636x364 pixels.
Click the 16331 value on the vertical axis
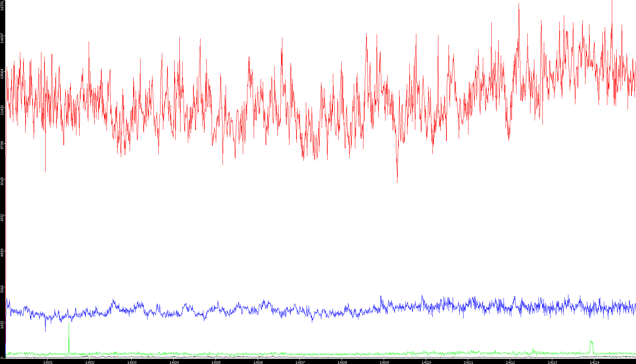[2, 6]
